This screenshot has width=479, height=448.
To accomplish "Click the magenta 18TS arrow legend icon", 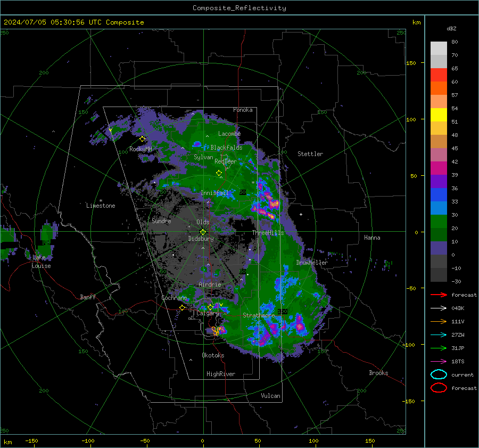I will (439, 362).
